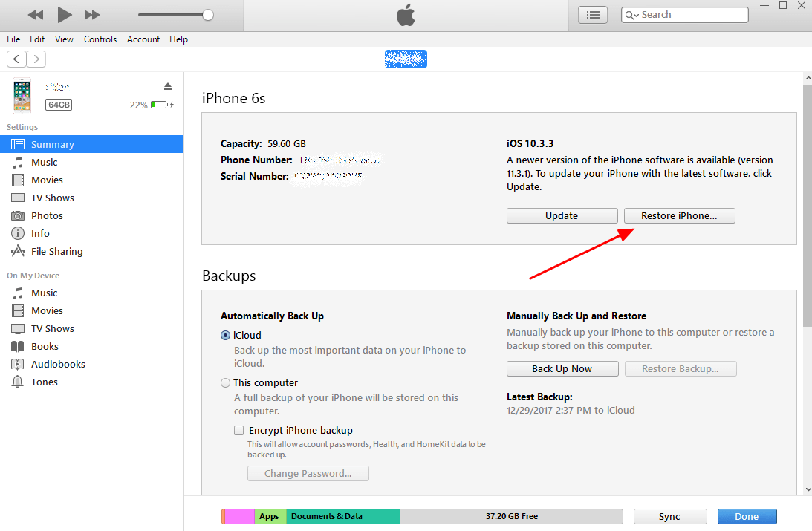Click the search magnifier dropdown icon

(632, 15)
